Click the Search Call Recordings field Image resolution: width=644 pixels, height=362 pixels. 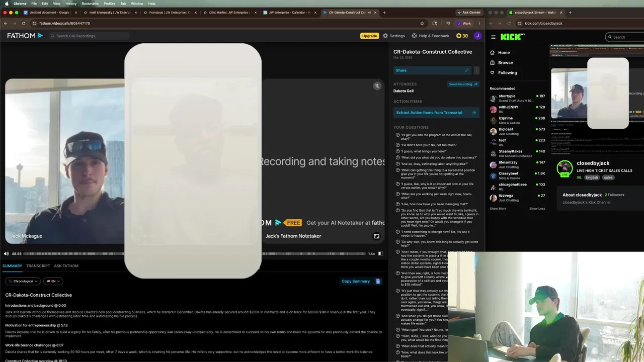(x=89, y=36)
